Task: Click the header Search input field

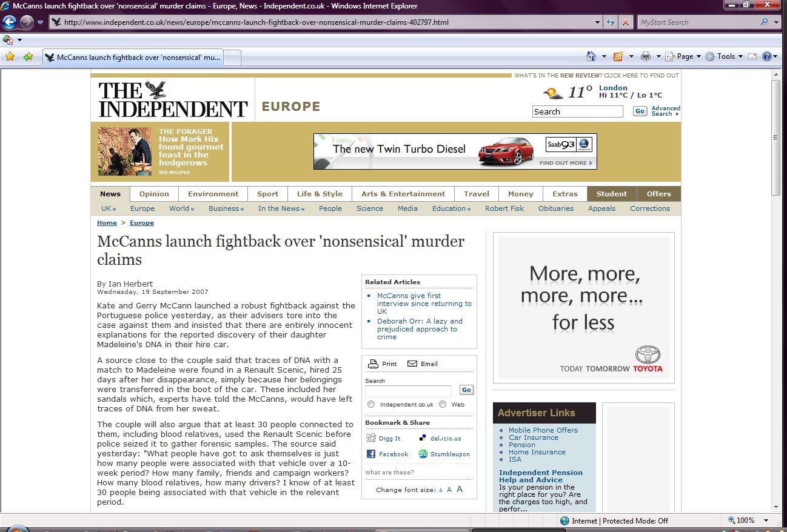Action: [x=577, y=111]
